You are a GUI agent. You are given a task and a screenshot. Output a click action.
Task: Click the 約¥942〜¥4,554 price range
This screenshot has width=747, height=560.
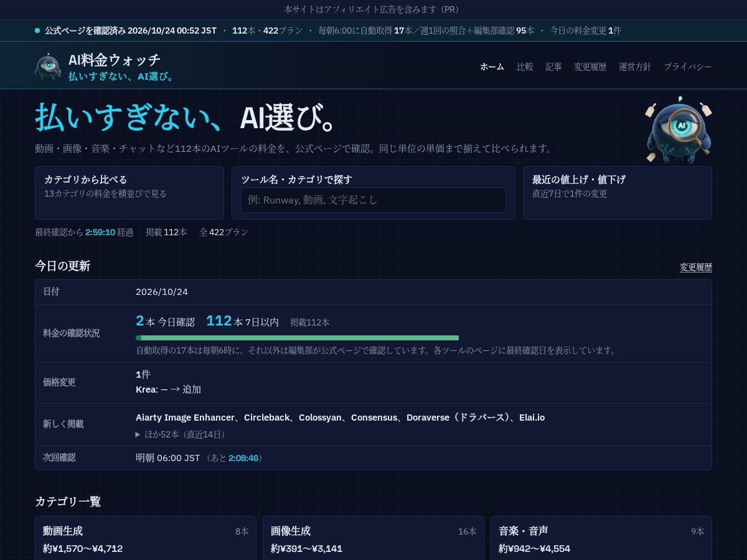coord(534,549)
